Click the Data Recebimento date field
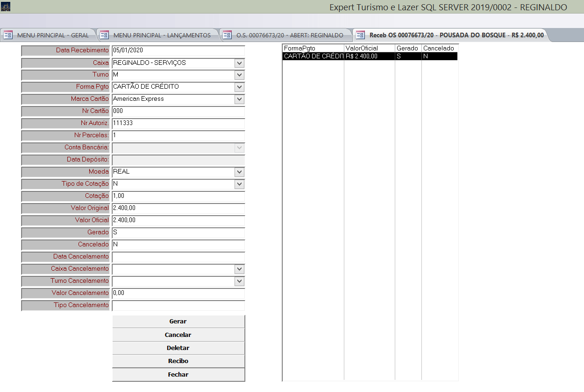Screen dimensions: 584x392 (178, 50)
